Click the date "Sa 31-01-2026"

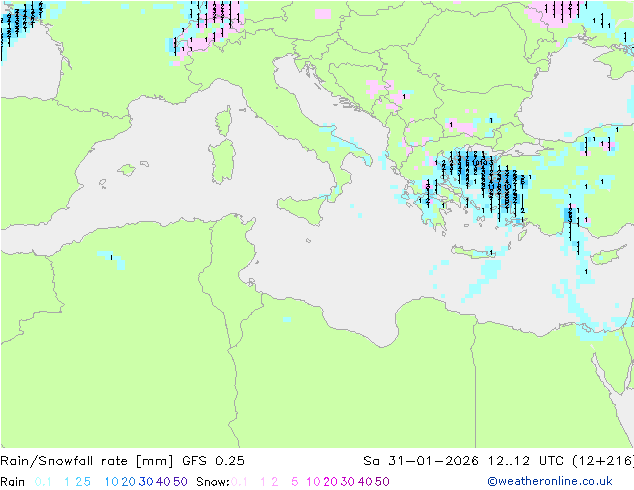click(421, 461)
